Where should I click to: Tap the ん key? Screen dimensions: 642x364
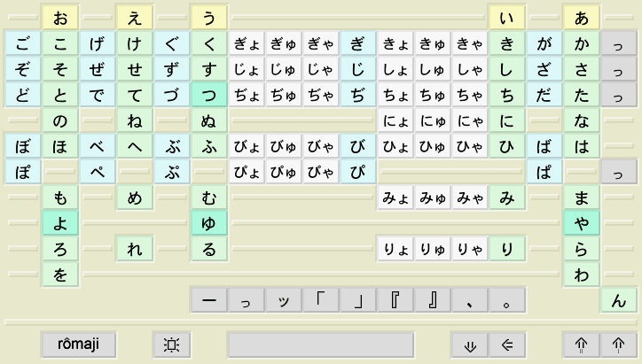click(619, 300)
